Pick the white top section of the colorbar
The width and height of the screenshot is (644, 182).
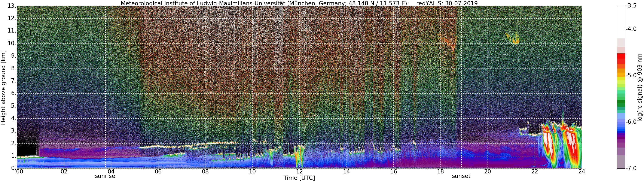coord(621,22)
